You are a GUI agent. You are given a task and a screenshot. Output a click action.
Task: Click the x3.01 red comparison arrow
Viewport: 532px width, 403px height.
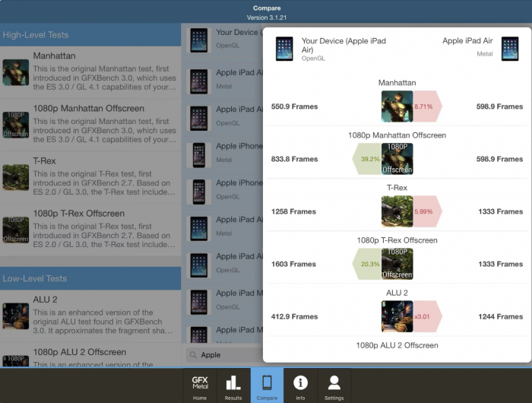pos(426,316)
